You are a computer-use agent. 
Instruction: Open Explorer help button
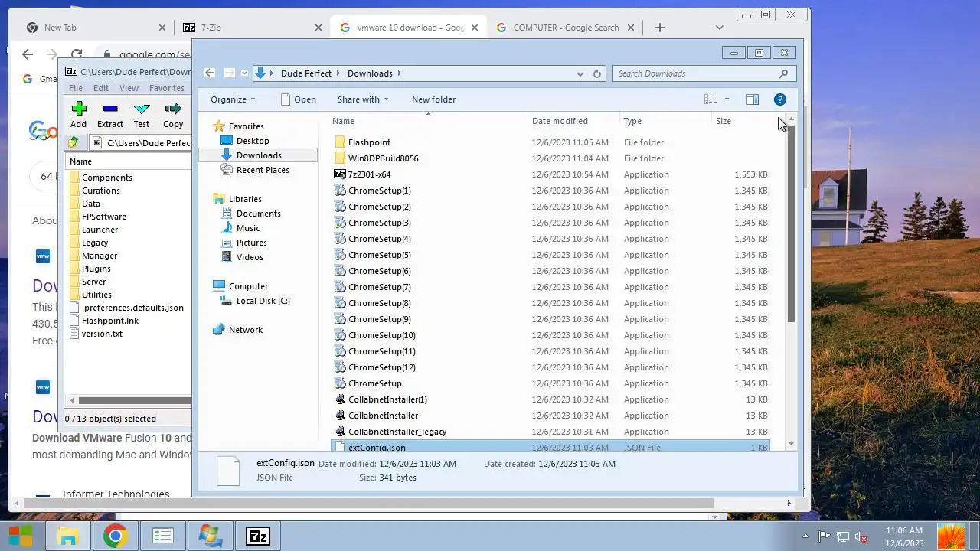point(780,99)
